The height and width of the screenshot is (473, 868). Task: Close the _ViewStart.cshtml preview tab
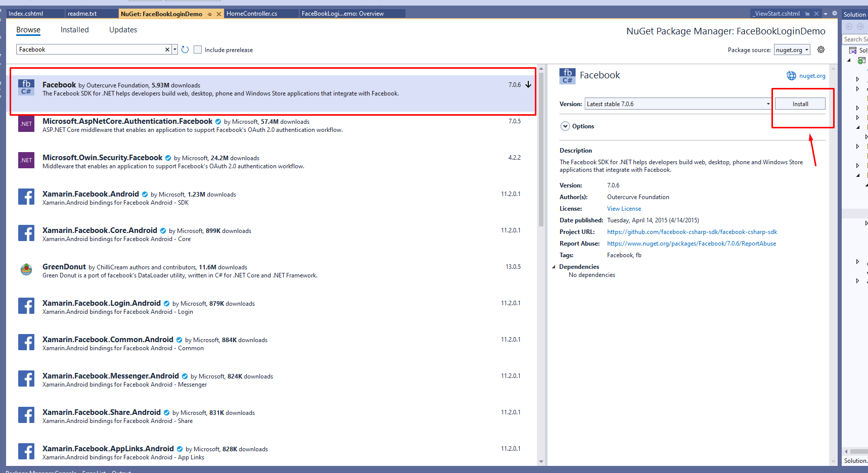[816, 14]
